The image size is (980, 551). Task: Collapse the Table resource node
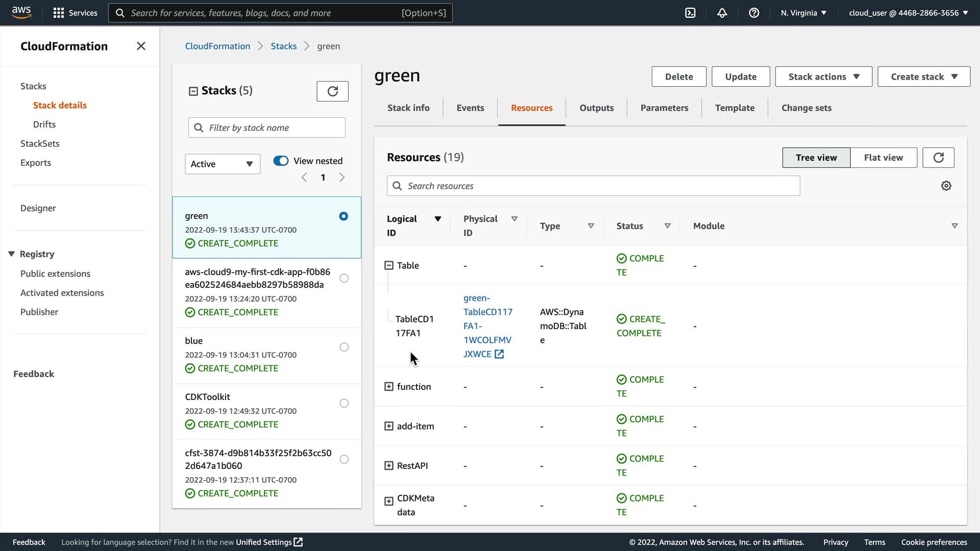389,265
